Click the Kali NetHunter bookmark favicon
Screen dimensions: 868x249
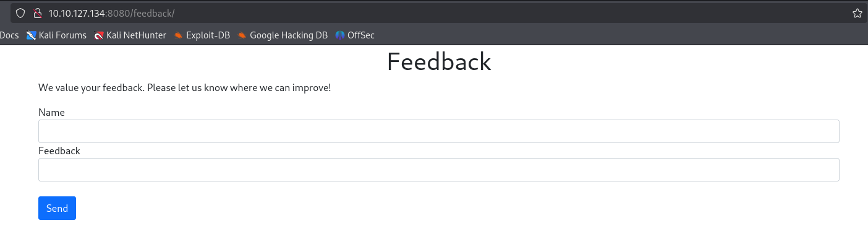(x=99, y=35)
